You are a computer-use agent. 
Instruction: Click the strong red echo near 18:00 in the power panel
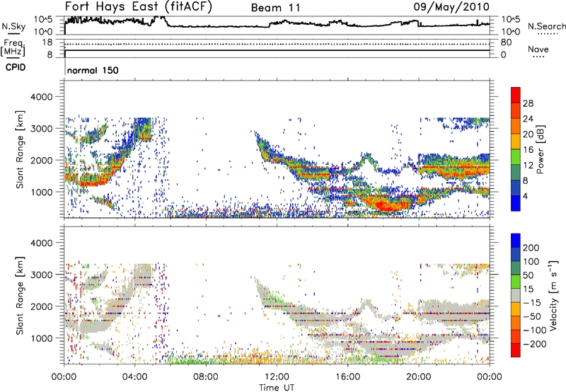(388, 204)
